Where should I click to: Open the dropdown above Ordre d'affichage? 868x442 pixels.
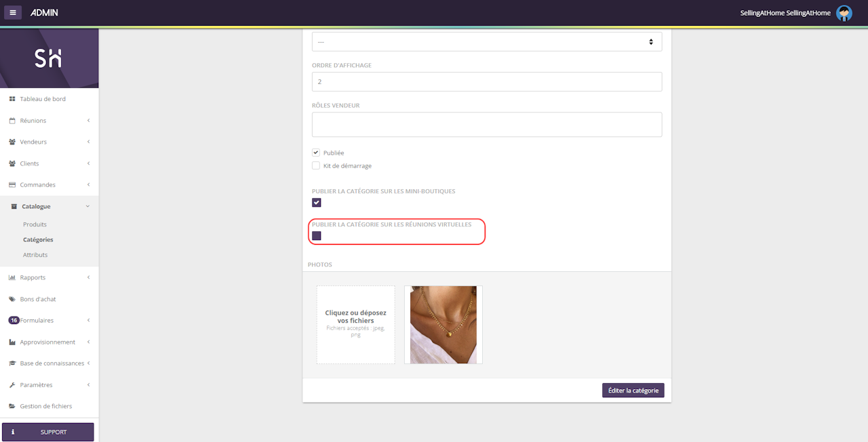coord(486,42)
